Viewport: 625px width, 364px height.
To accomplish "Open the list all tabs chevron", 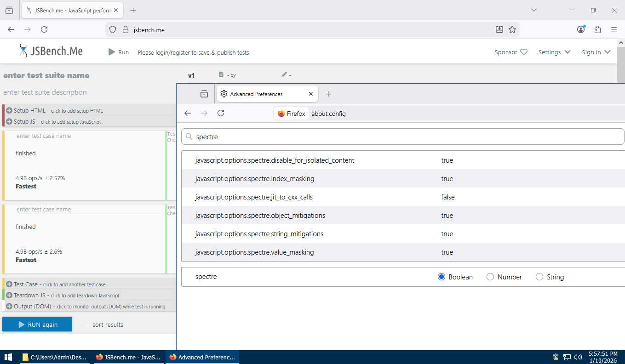I will point(534,10).
